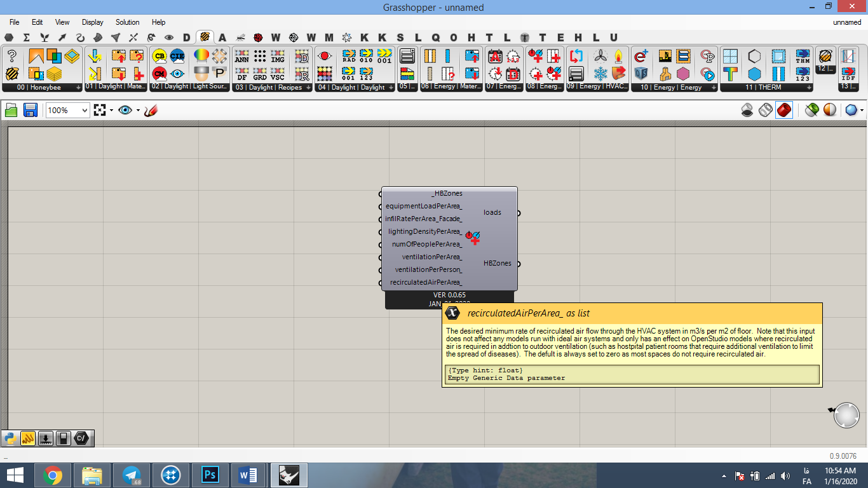Select the THM THERM result icon

click(x=803, y=56)
